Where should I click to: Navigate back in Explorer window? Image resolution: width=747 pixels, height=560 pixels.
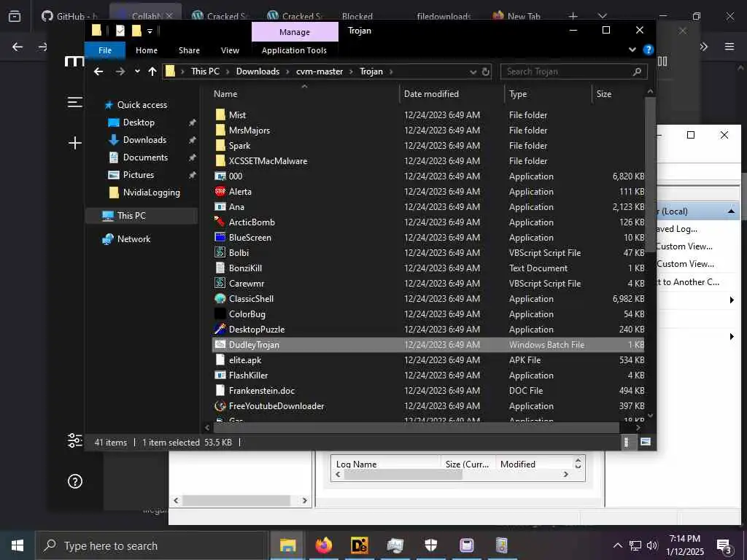(x=98, y=71)
